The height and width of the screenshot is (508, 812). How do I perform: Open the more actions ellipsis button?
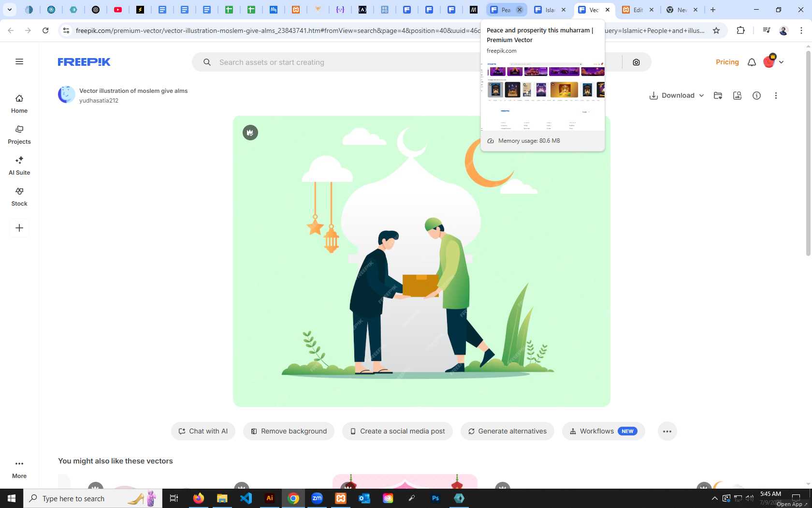click(667, 431)
